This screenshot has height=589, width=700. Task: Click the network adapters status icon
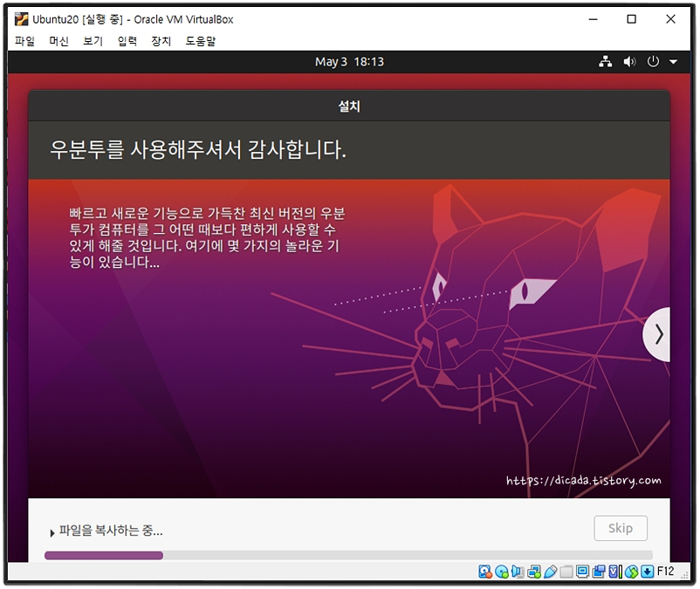pyautogui.click(x=534, y=572)
